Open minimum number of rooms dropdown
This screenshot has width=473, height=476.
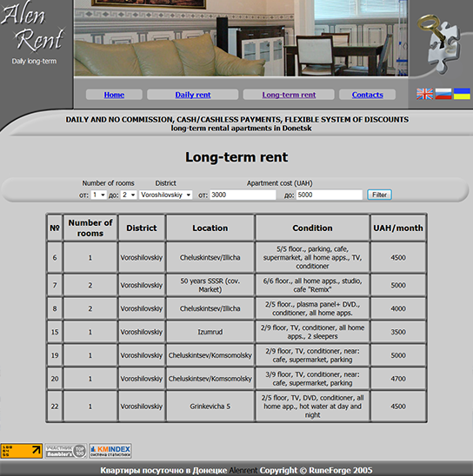99,195
